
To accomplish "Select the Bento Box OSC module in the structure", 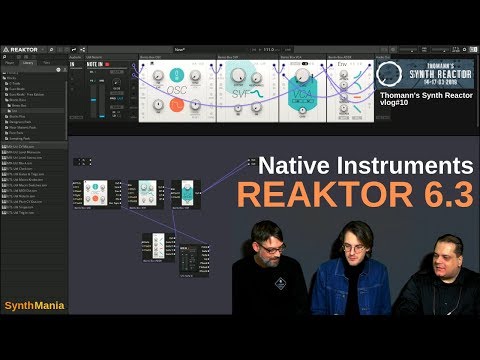I will (97, 195).
